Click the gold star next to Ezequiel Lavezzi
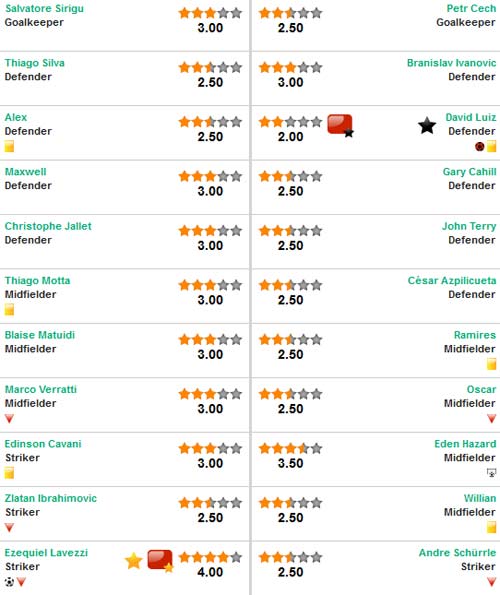Image resolution: width=500 pixels, height=595 pixels. point(134,561)
